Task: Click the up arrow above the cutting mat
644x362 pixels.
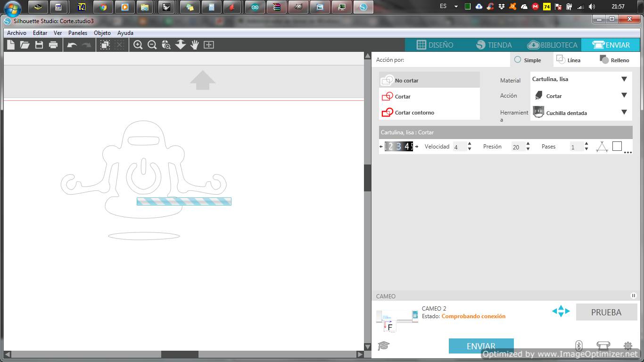Action: pos(203,80)
